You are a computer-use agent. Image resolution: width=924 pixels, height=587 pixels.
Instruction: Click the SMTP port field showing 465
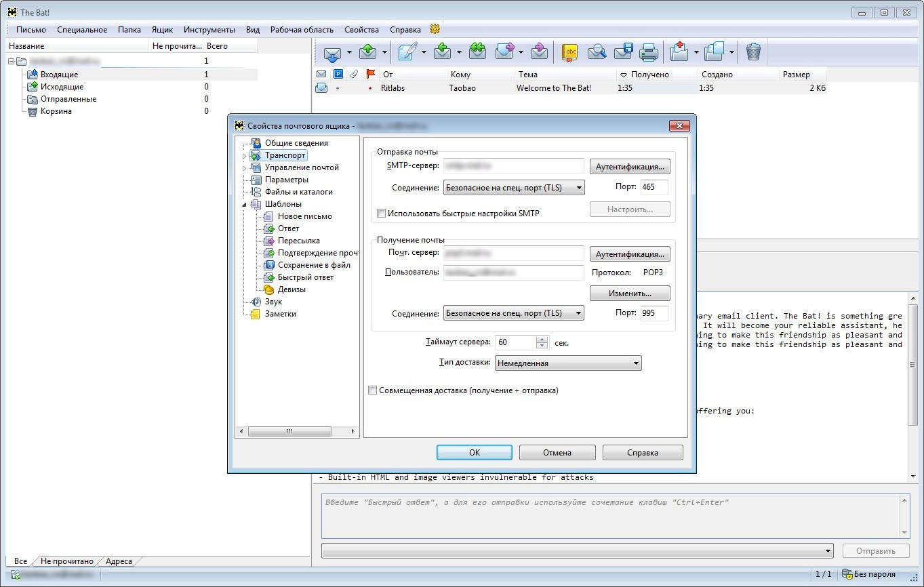(654, 187)
